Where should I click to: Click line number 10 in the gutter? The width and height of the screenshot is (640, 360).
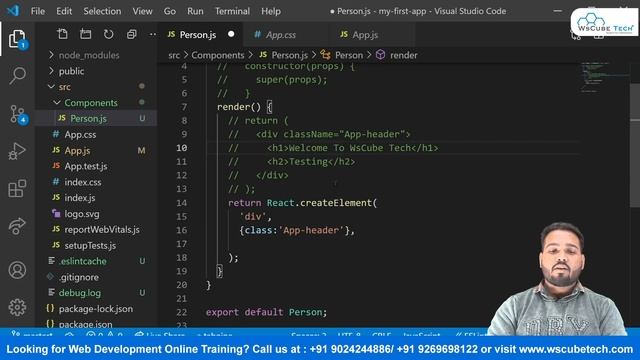tap(182, 148)
